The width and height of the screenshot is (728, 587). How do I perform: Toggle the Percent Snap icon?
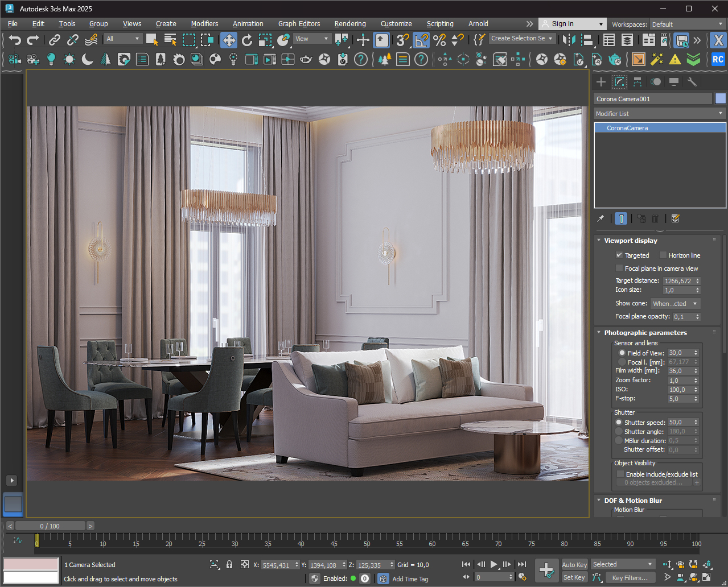pyautogui.click(x=439, y=40)
